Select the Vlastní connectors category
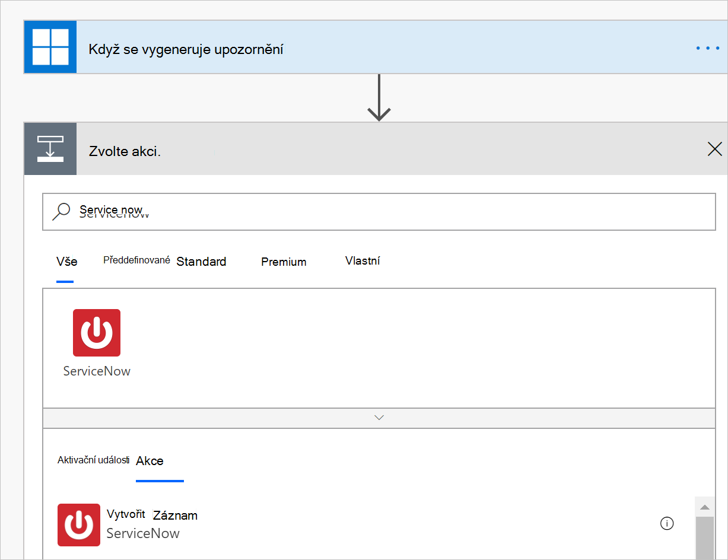The width and height of the screenshot is (728, 560). [363, 260]
